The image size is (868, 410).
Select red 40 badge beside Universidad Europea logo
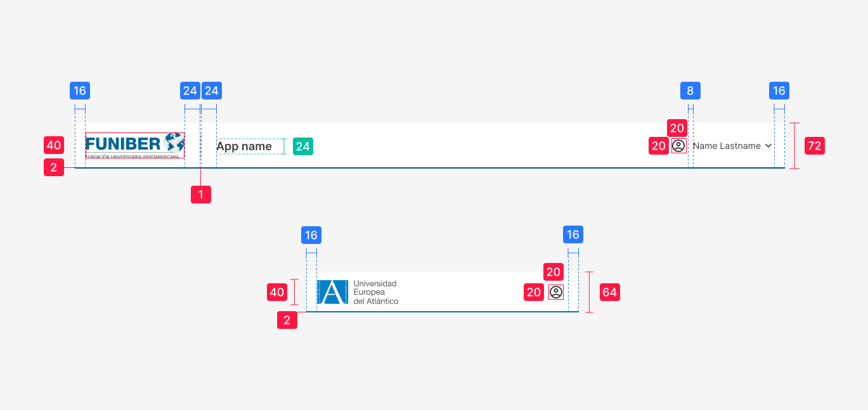[x=277, y=292]
